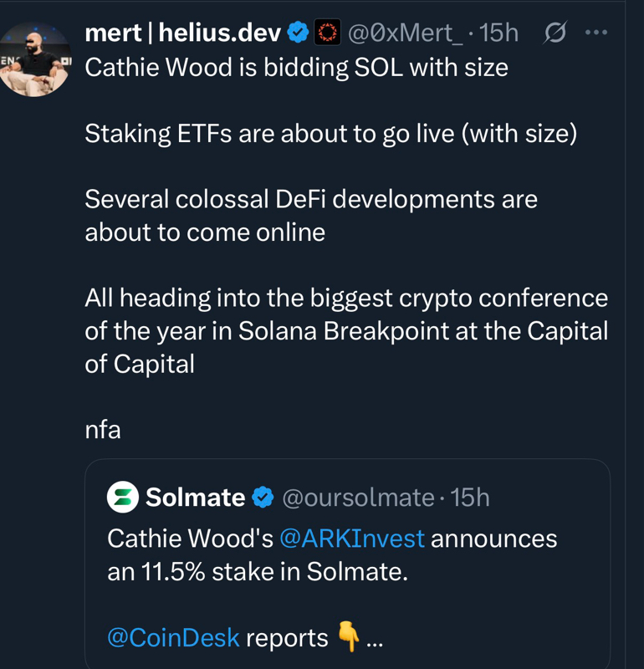644x669 pixels.
Task: Click mert's profile avatar photo
Action: tap(35, 60)
